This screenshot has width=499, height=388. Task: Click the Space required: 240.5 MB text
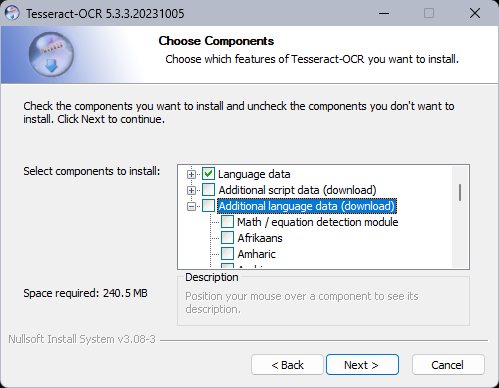click(85, 293)
